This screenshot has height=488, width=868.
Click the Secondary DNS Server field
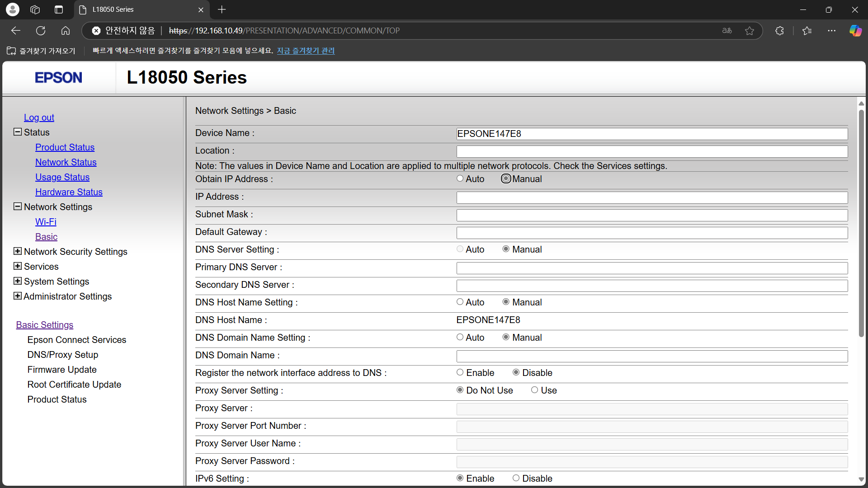click(x=652, y=286)
